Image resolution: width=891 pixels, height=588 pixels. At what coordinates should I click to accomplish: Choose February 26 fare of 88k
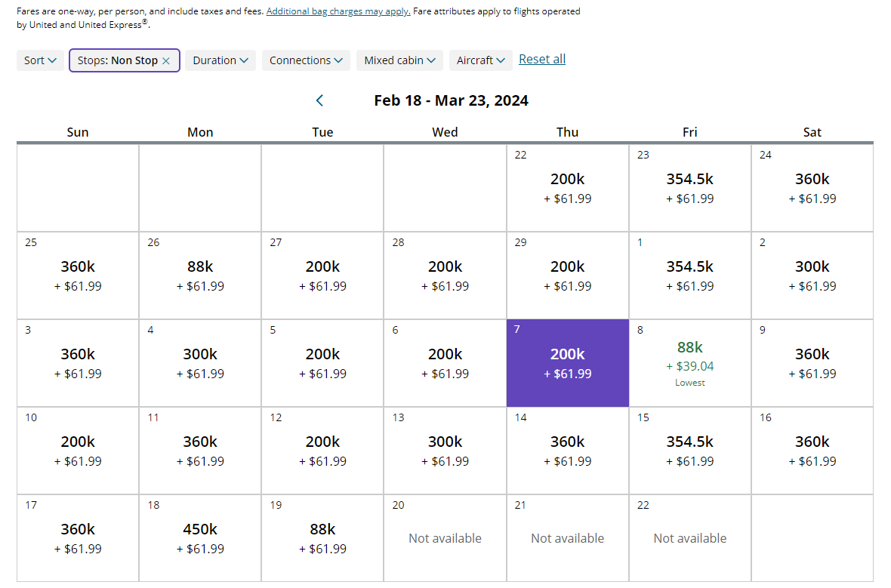(x=200, y=275)
